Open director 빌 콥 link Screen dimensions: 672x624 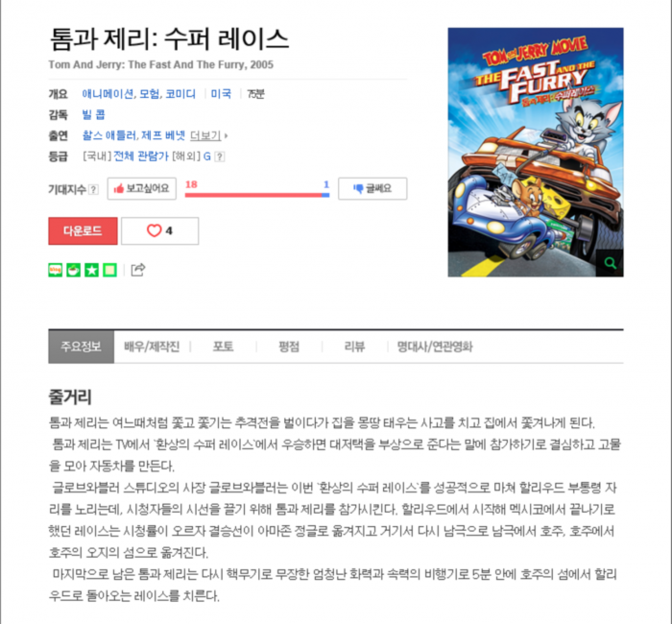(93, 115)
